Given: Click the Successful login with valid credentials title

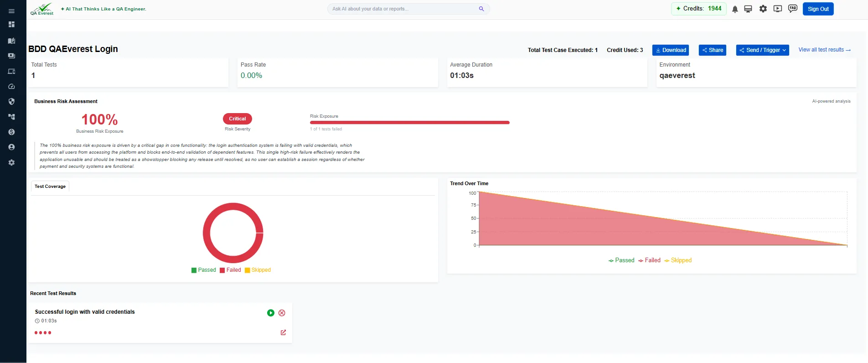Looking at the screenshot, I should [85, 312].
